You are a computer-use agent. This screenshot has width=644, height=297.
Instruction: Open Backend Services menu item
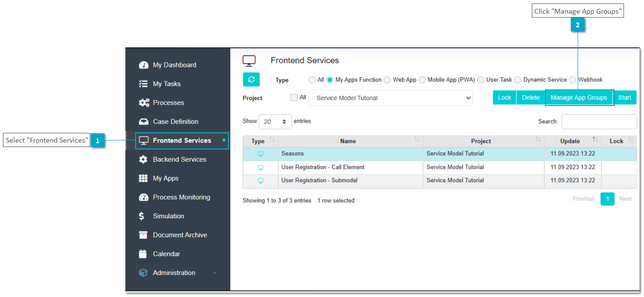point(180,159)
